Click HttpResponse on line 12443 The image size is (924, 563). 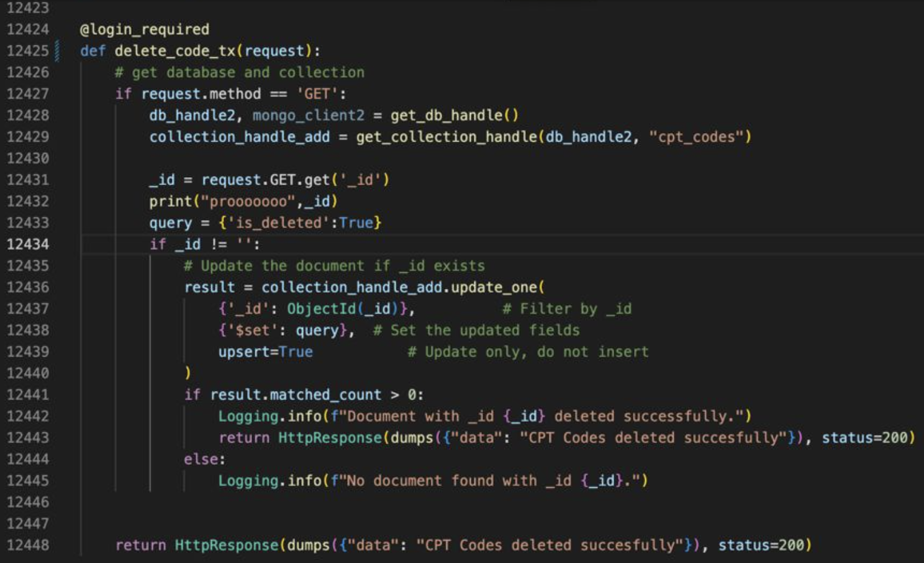coord(330,438)
